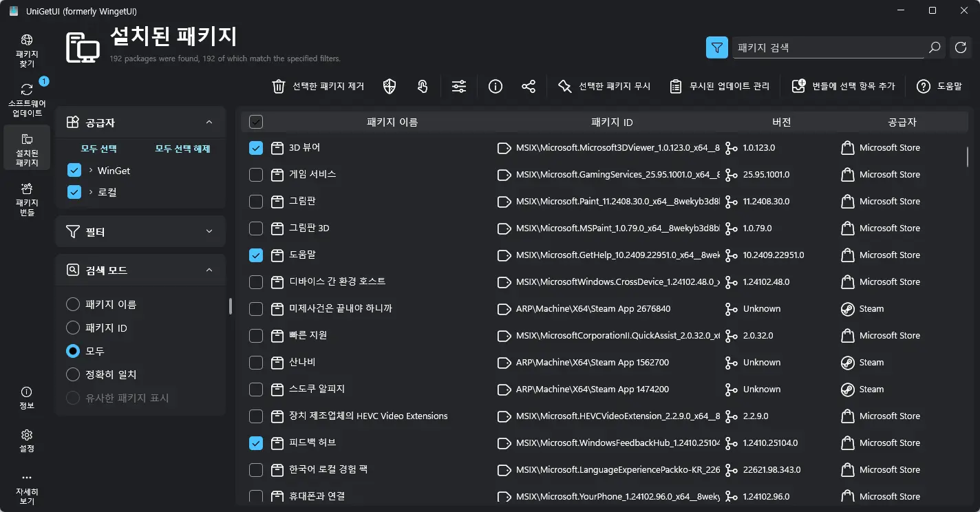Image resolution: width=980 pixels, height=512 pixels.
Task: Open the 패키지 찾기 sidebar page
Action: coord(27,51)
